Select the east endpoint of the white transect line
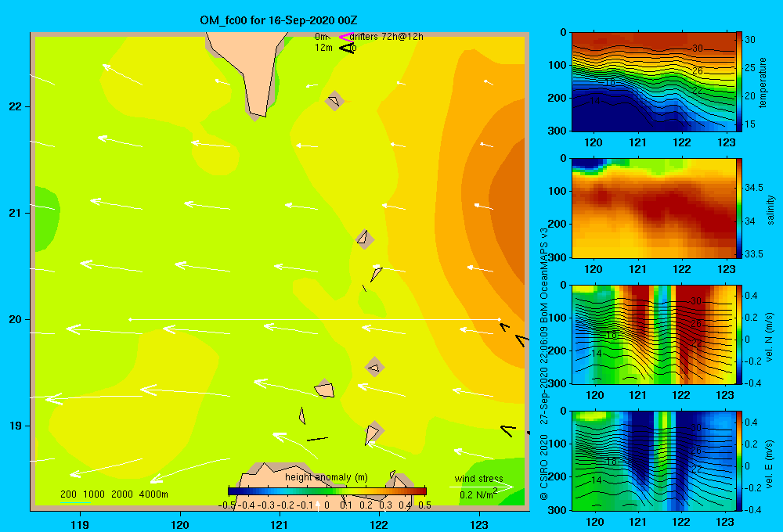Viewport: 783px width, 532px height. (x=499, y=319)
